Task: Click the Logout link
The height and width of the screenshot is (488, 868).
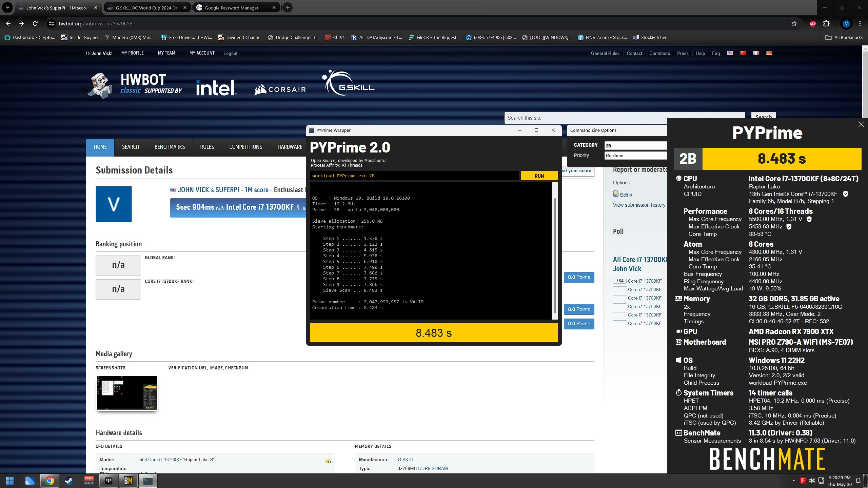Action: 230,53
